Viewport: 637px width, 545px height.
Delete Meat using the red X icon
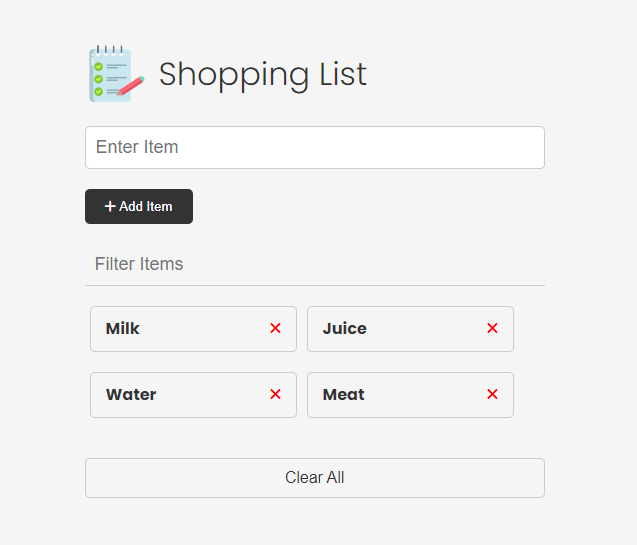[492, 394]
